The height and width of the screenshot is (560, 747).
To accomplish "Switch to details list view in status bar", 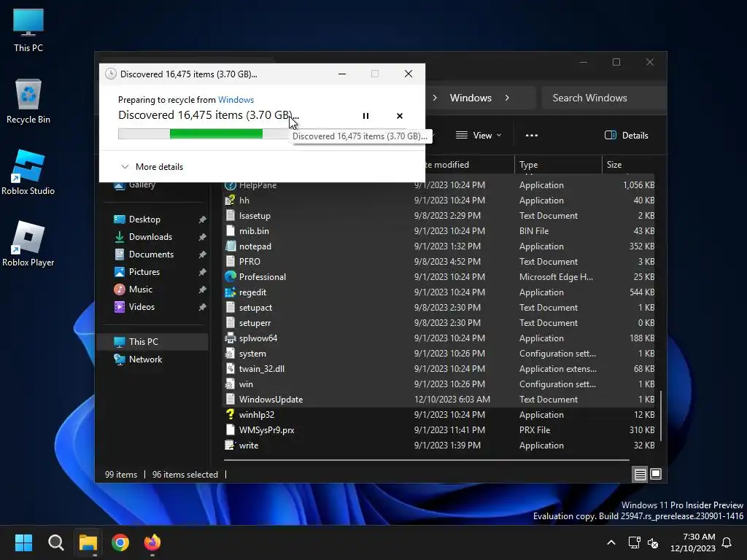I will coord(640,474).
